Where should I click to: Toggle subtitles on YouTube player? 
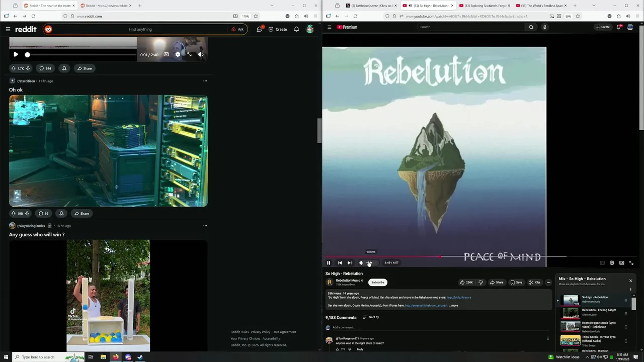(x=602, y=262)
